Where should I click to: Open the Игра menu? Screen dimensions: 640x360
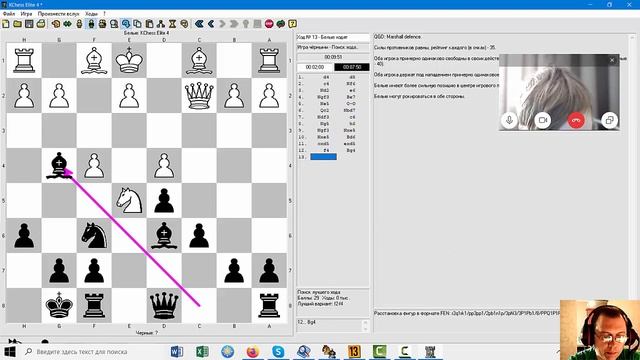pyautogui.click(x=26, y=13)
